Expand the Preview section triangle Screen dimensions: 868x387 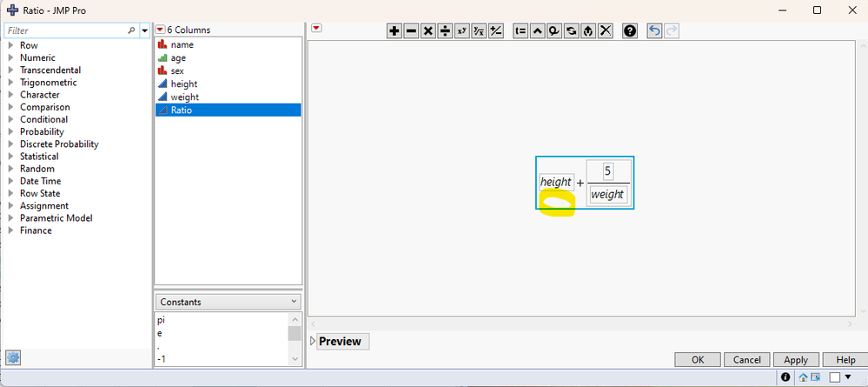pyautogui.click(x=314, y=341)
